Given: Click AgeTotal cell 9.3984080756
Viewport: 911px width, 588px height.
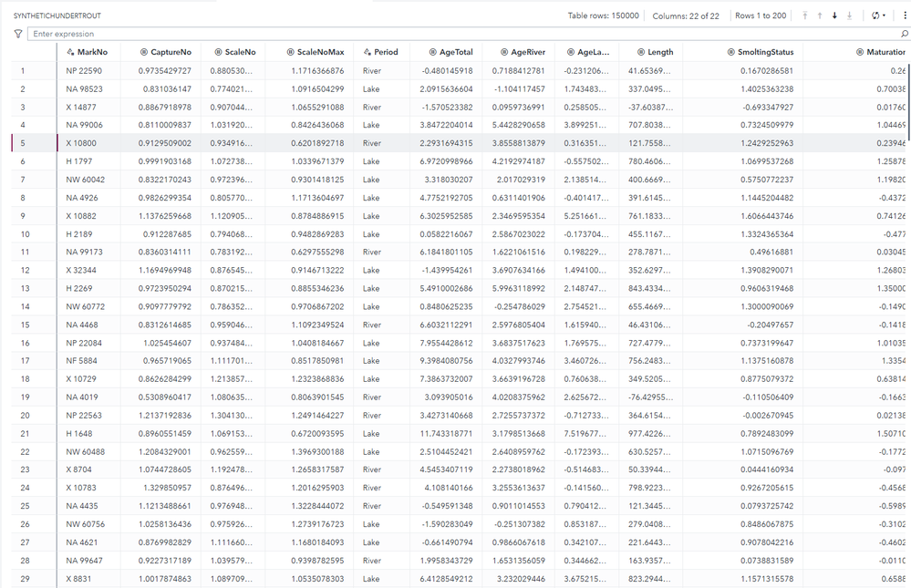Looking at the screenshot, I should click(x=446, y=361).
